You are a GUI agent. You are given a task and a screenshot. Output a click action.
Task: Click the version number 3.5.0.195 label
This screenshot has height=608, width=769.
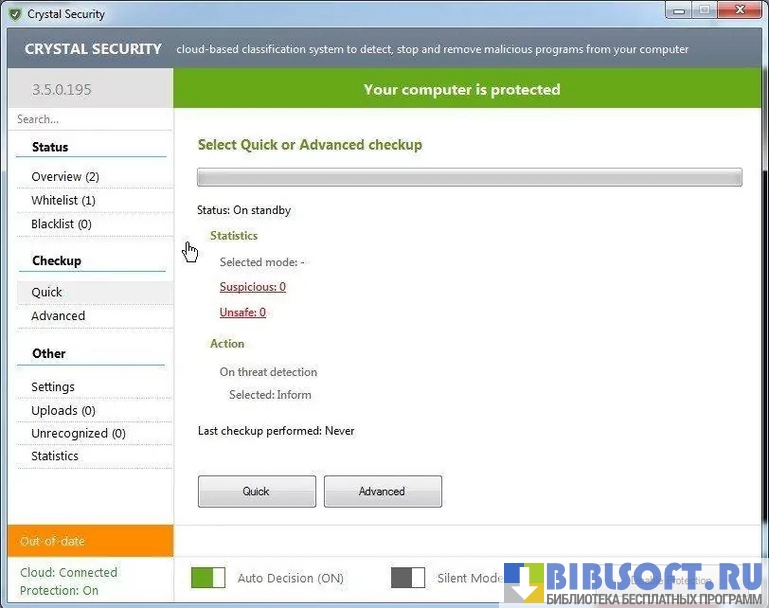62,90
